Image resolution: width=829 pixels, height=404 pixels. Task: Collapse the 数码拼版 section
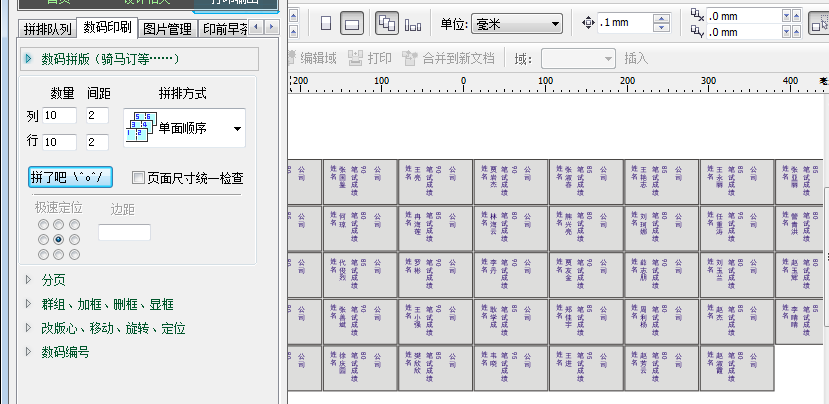29,59
